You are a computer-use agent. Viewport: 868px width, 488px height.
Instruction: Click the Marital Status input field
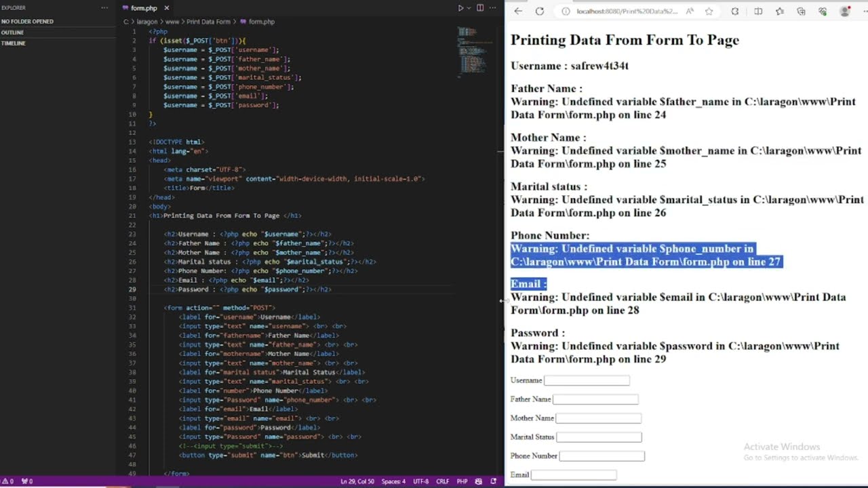(599, 437)
